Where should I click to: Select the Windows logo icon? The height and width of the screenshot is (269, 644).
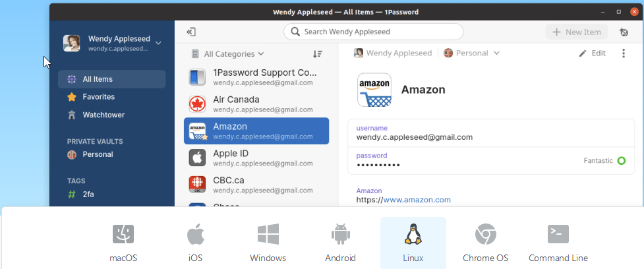268,234
